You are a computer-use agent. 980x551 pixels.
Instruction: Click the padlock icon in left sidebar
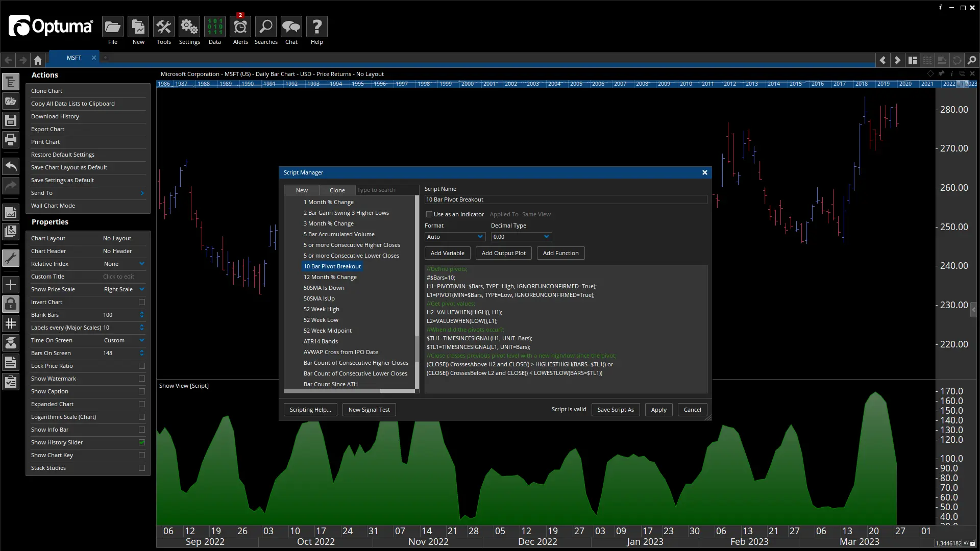tap(11, 304)
